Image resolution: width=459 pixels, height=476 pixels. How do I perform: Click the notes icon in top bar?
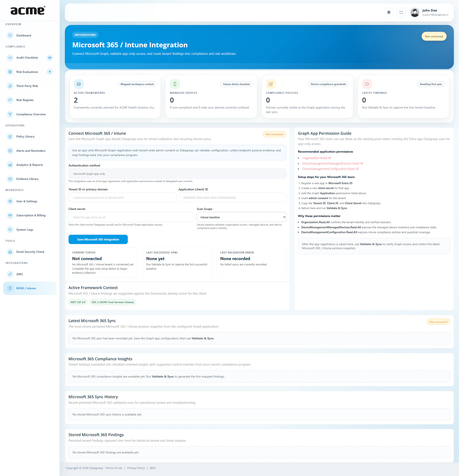pos(389,12)
